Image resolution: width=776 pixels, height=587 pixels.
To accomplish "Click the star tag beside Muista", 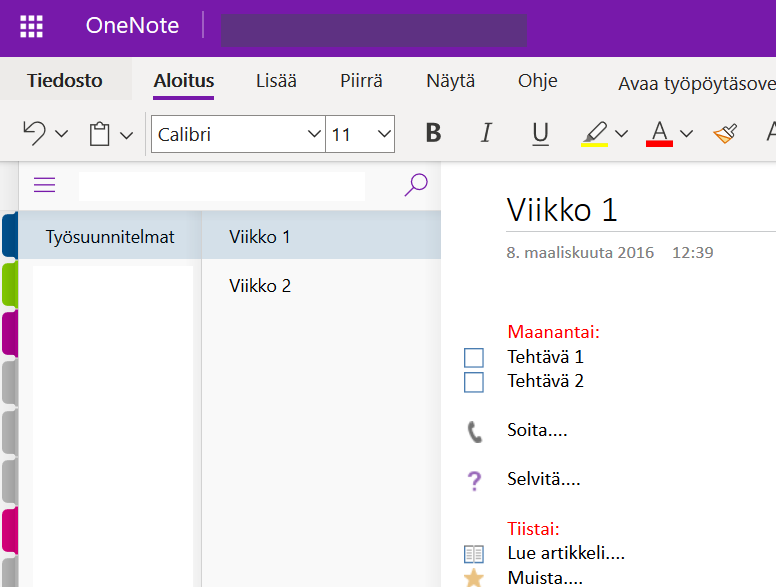I will pos(474,578).
